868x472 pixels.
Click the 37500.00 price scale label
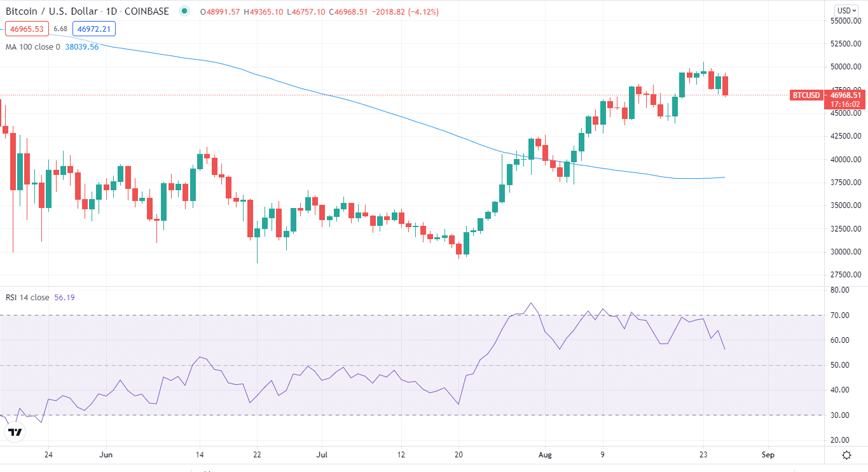(x=846, y=183)
